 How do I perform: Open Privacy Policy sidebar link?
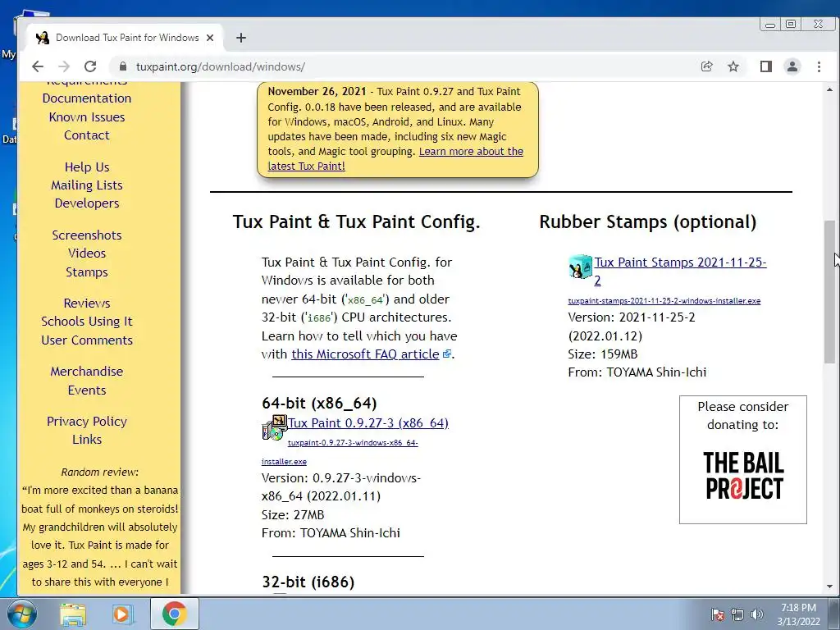click(x=87, y=421)
